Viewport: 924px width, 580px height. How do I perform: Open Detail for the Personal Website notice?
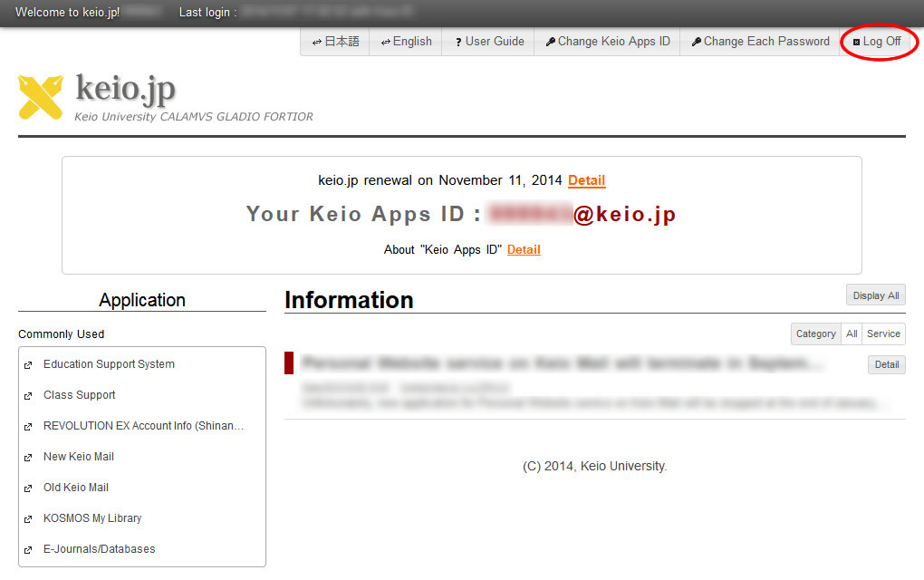click(x=886, y=364)
